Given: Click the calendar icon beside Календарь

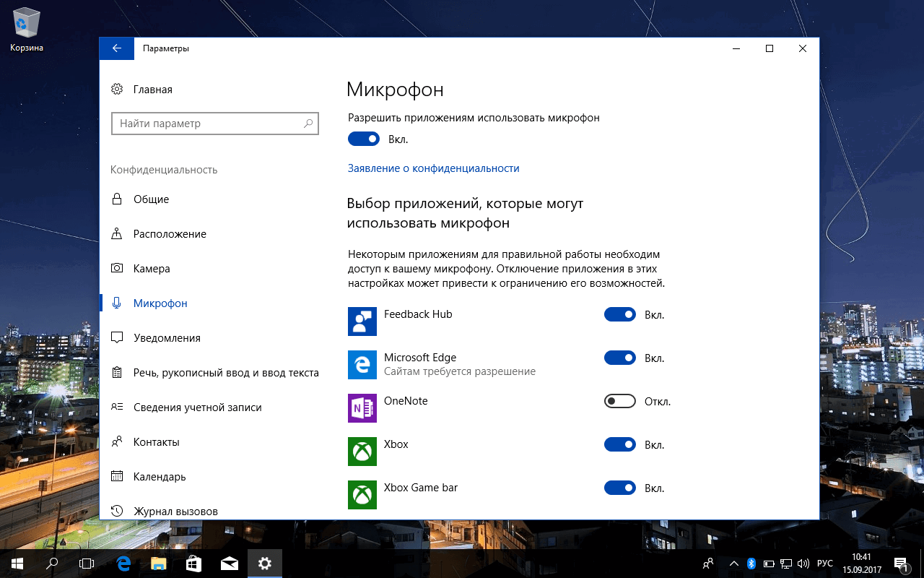Looking at the screenshot, I should (x=117, y=476).
